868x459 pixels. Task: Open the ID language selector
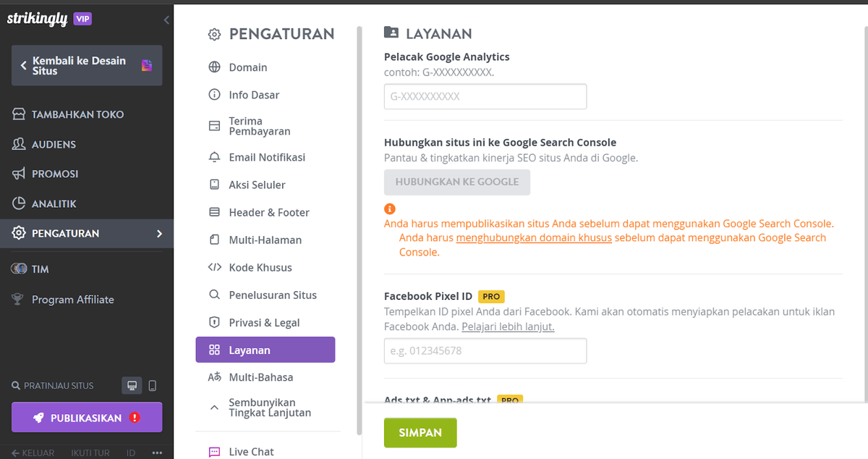[x=131, y=453]
